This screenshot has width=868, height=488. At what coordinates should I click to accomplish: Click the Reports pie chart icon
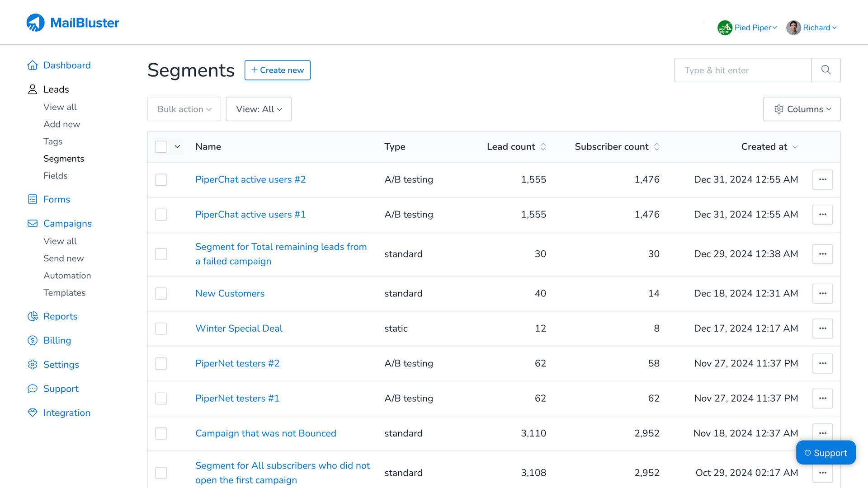(x=33, y=316)
